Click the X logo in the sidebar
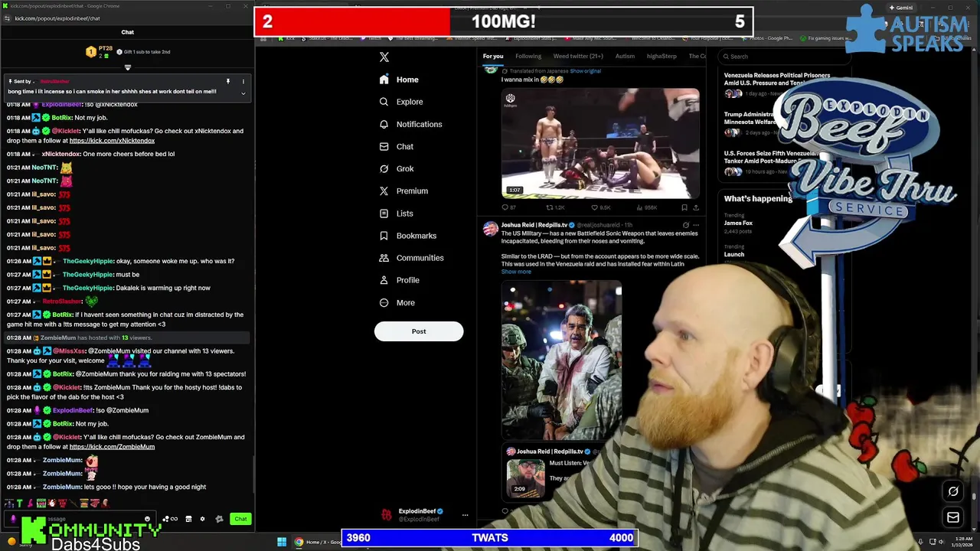This screenshot has width=980, height=551. [x=384, y=57]
